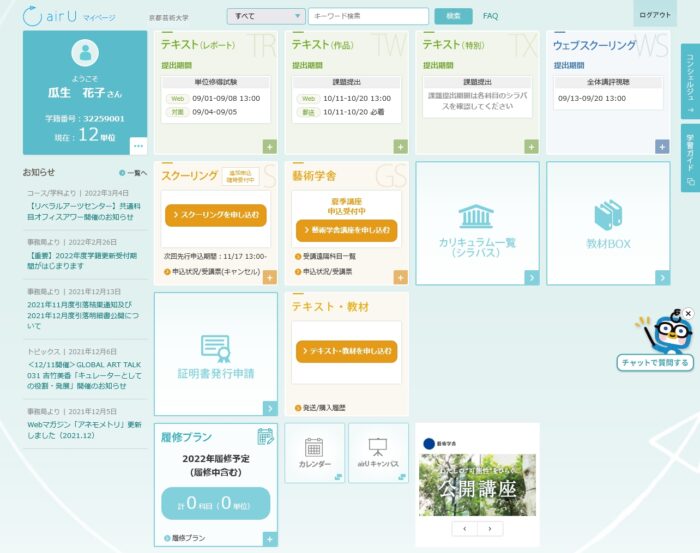
Task: Click the 履修プラン notepad icon
Action: click(265, 436)
